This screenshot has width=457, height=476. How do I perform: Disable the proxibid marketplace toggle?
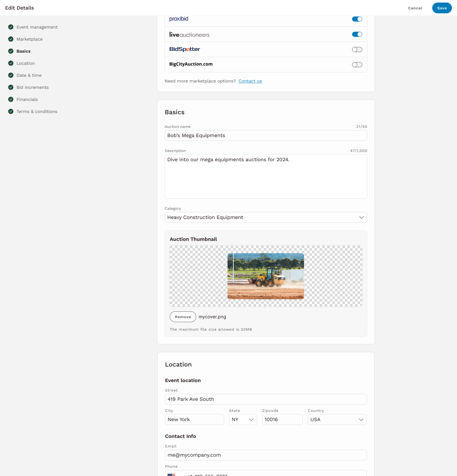(357, 19)
